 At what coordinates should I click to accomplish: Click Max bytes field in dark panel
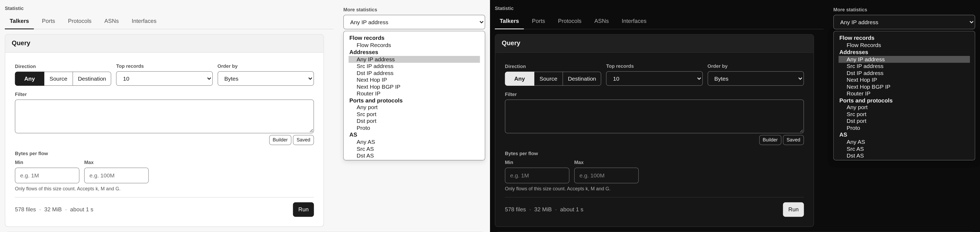point(606,176)
